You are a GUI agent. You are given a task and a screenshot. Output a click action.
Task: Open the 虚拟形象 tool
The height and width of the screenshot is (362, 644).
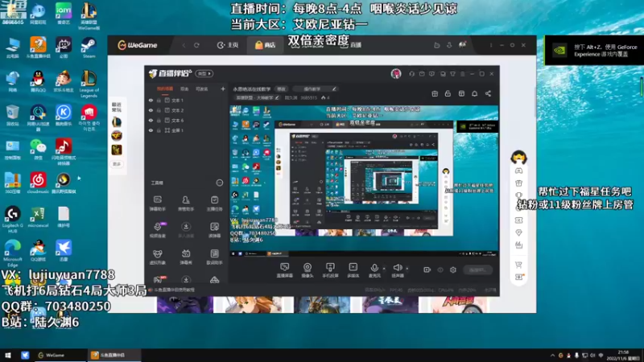(x=157, y=257)
